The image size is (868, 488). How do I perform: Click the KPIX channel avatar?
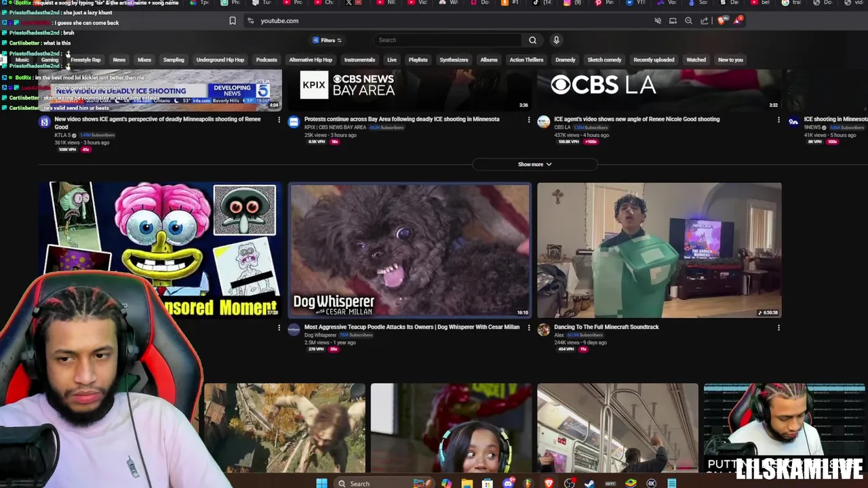[x=294, y=122]
